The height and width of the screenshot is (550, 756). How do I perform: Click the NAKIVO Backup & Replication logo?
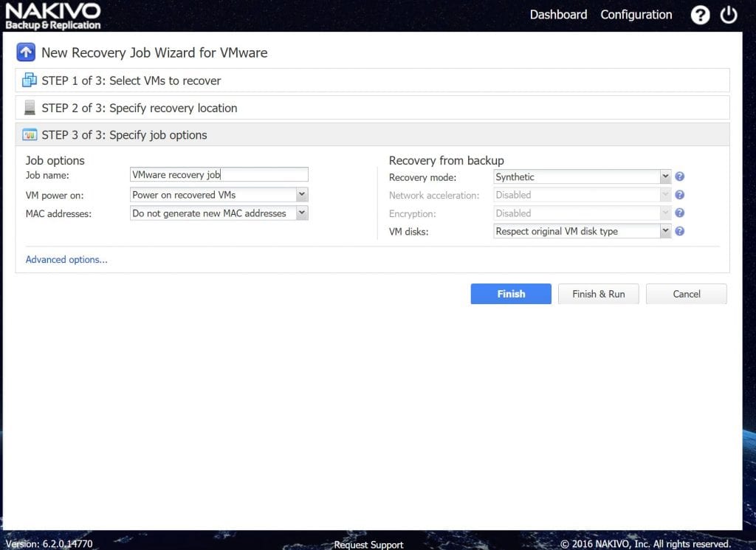click(52, 13)
